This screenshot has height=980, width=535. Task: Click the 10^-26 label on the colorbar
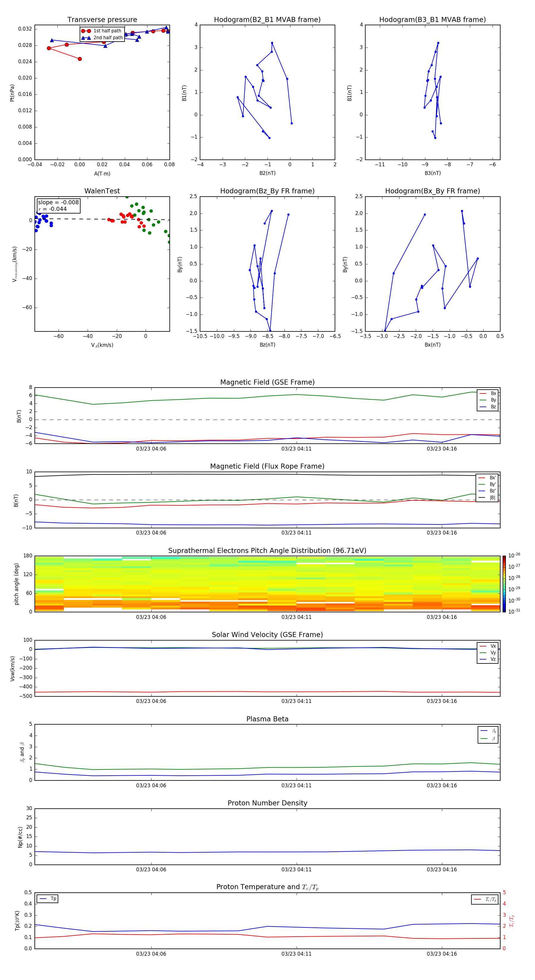(x=514, y=555)
